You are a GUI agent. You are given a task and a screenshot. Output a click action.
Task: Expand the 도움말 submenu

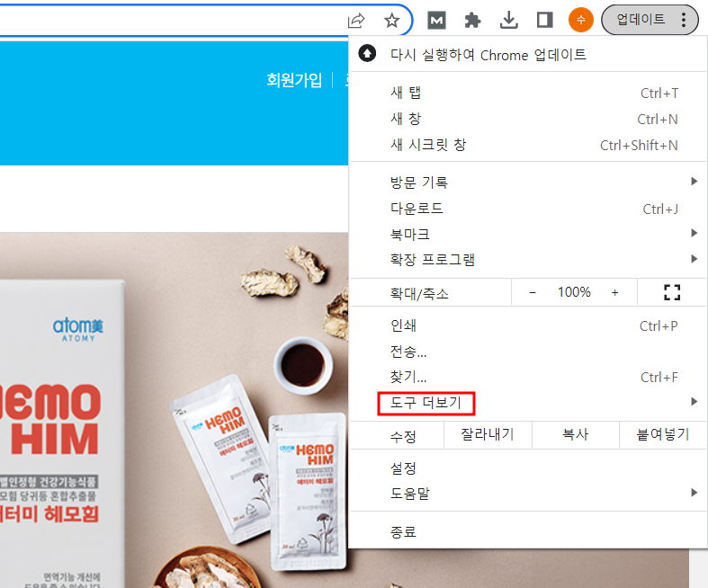527,494
